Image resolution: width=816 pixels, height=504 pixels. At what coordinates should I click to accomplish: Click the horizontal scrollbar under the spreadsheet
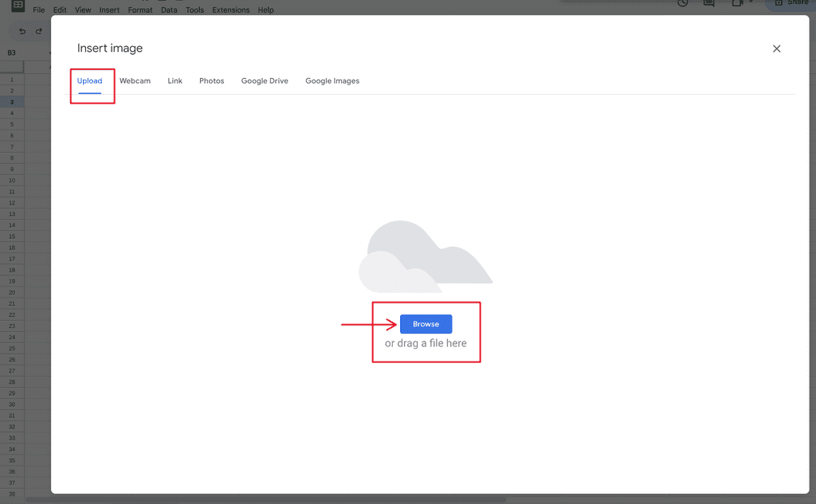pos(265,500)
